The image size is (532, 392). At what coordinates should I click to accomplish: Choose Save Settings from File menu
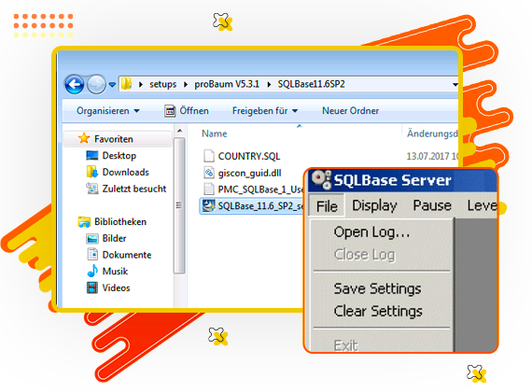point(377,288)
